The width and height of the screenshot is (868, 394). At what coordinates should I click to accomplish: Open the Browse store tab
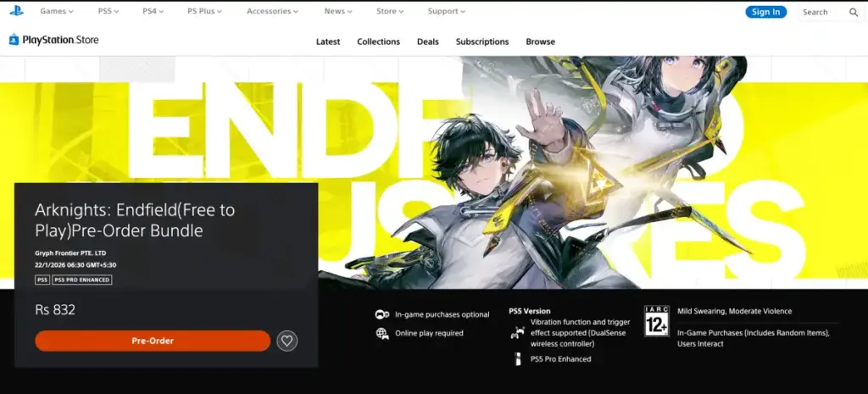[540, 42]
